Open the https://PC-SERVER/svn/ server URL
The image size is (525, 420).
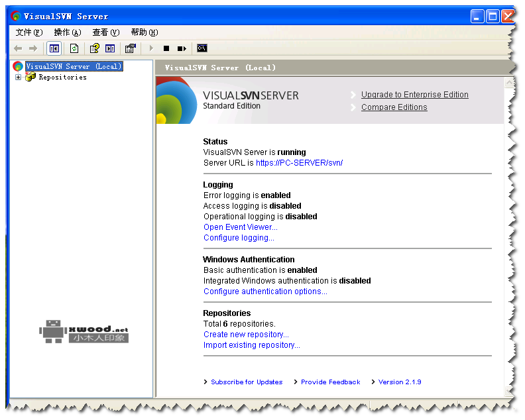pos(299,163)
